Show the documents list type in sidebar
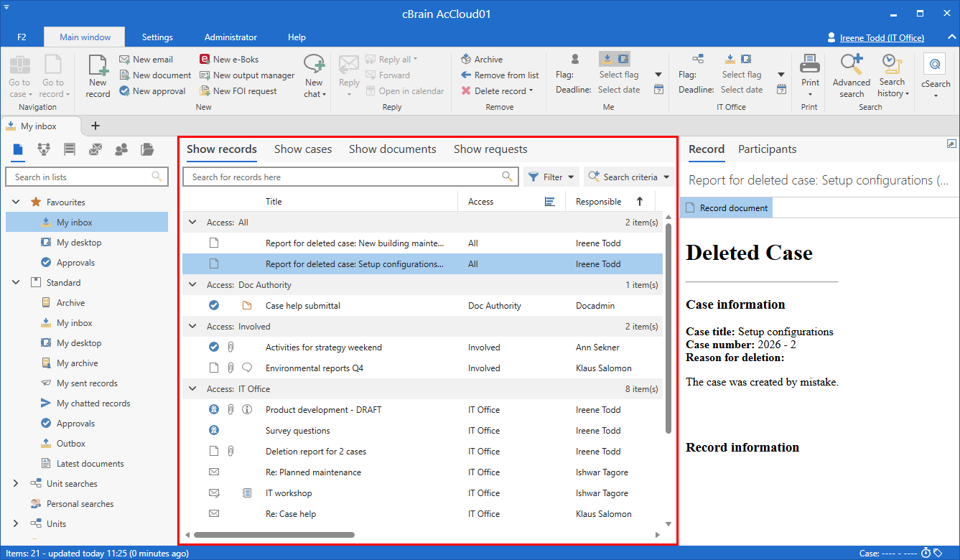Screen dimensions: 960x560 (18, 149)
